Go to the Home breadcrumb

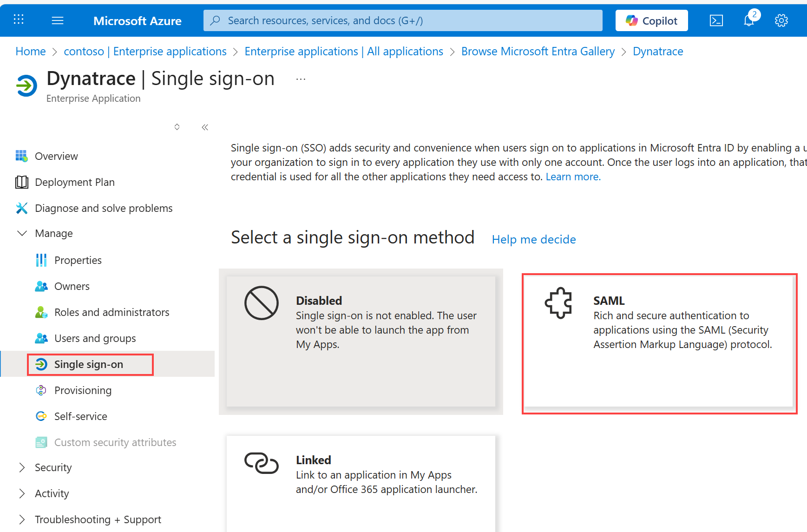coord(31,52)
